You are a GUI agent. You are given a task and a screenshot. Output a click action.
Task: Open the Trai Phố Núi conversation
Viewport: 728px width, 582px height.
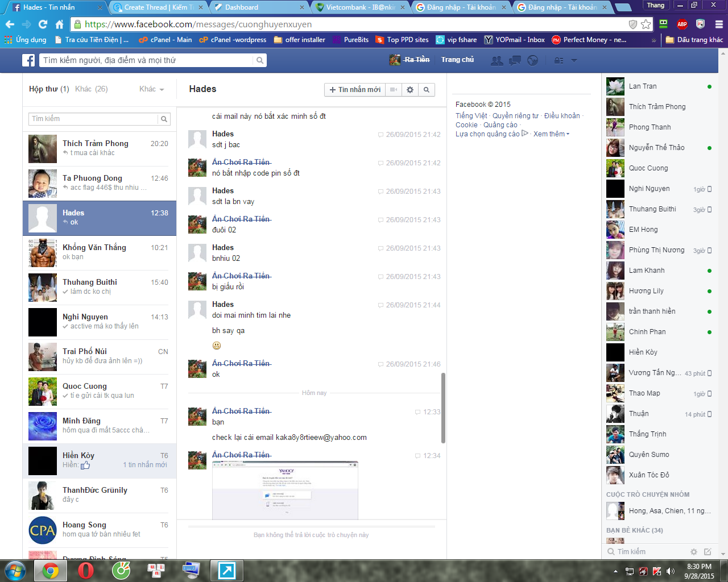pyautogui.click(x=100, y=357)
